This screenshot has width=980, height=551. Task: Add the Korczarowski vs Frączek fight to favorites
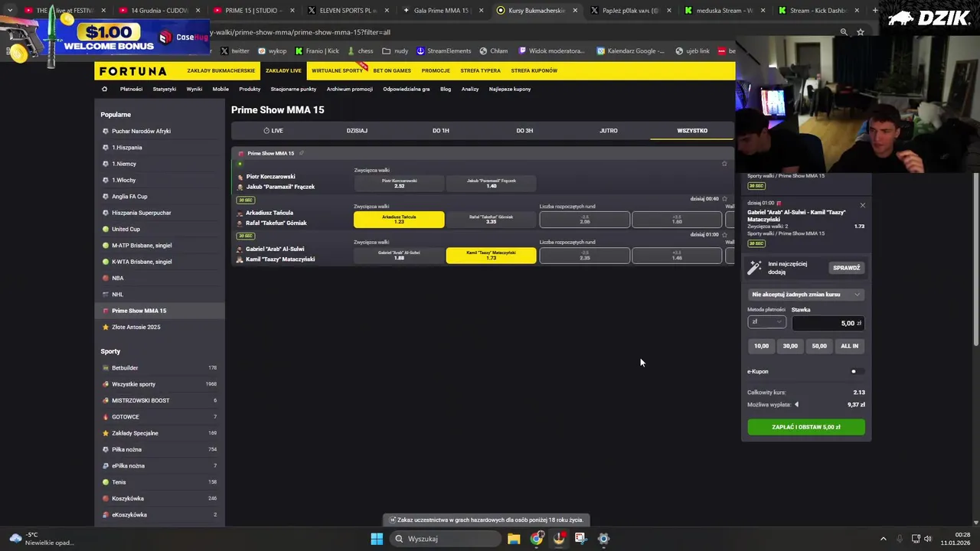[x=724, y=163]
